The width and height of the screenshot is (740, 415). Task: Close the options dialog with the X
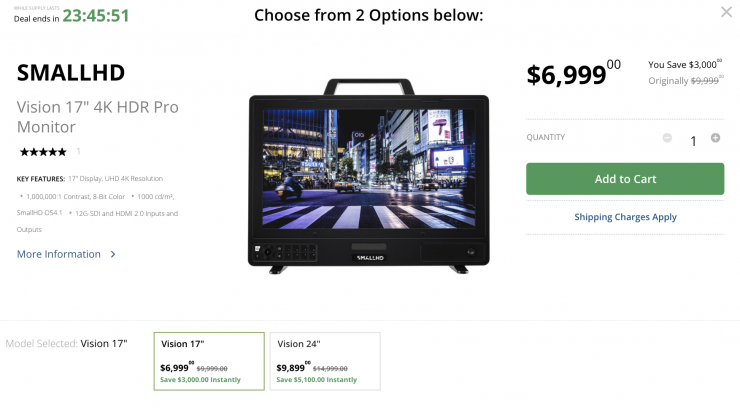coord(726,12)
